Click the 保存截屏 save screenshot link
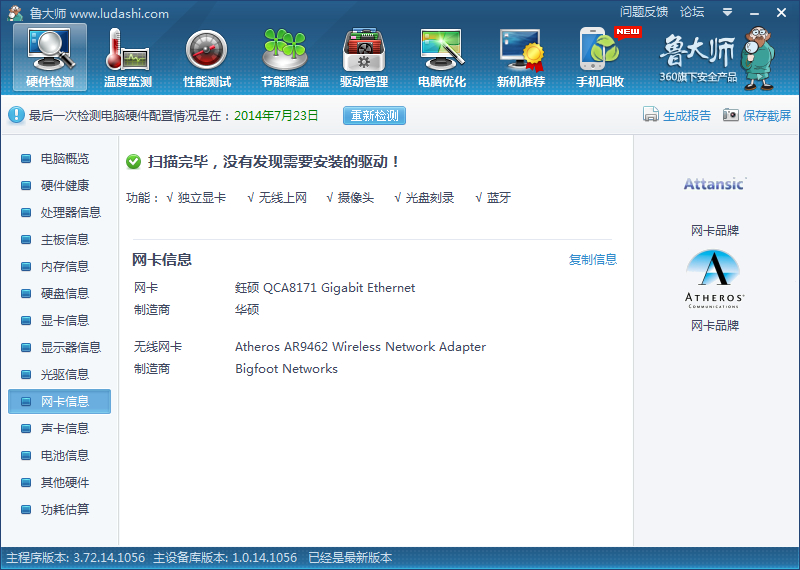This screenshot has width=800, height=570. [767, 116]
